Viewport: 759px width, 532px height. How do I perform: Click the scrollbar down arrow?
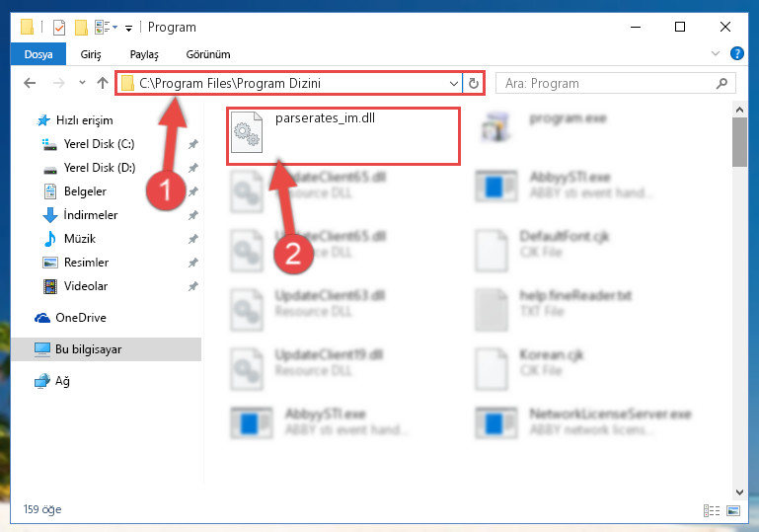(x=739, y=493)
